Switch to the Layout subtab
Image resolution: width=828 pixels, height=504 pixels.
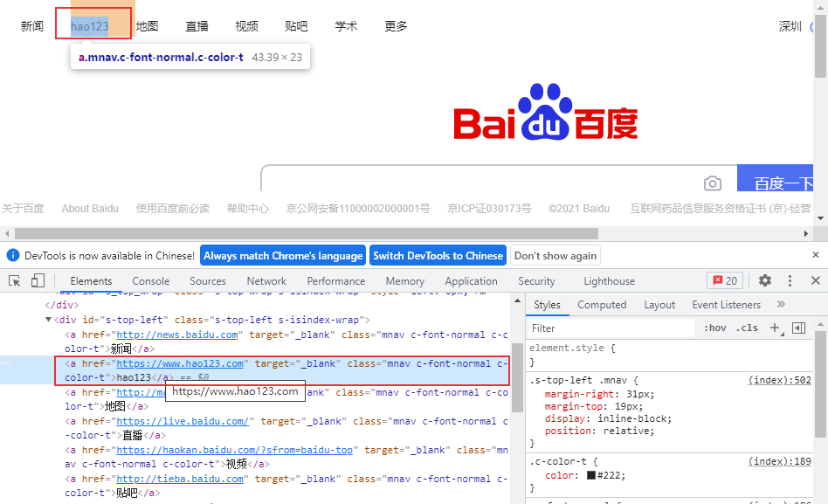(x=659, y=305)
